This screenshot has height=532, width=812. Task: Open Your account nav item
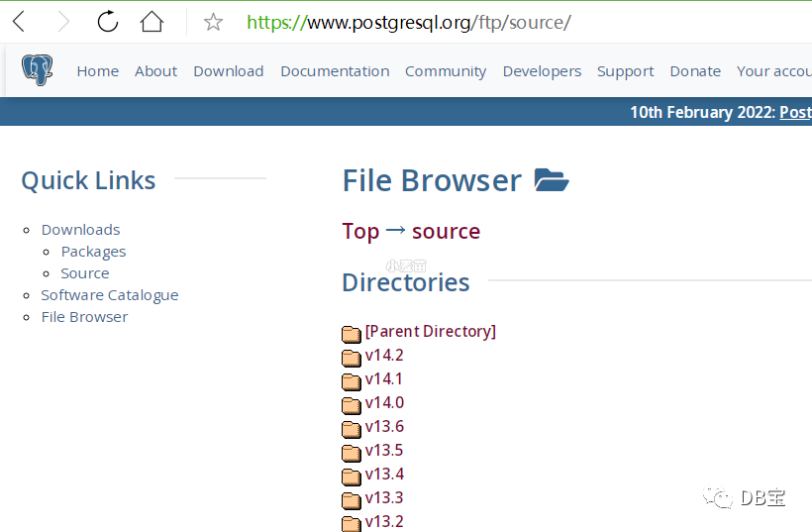(774, 71)
